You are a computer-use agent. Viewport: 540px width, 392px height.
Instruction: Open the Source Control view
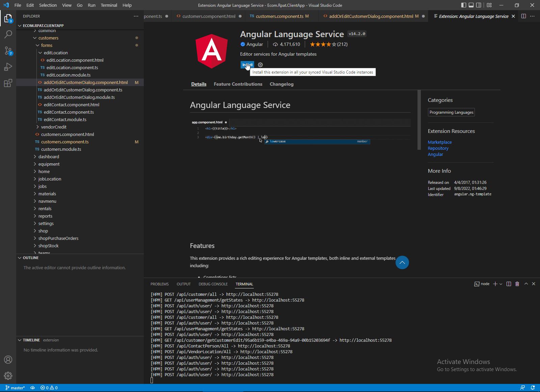pyautogui.click(x=8, y=51)
